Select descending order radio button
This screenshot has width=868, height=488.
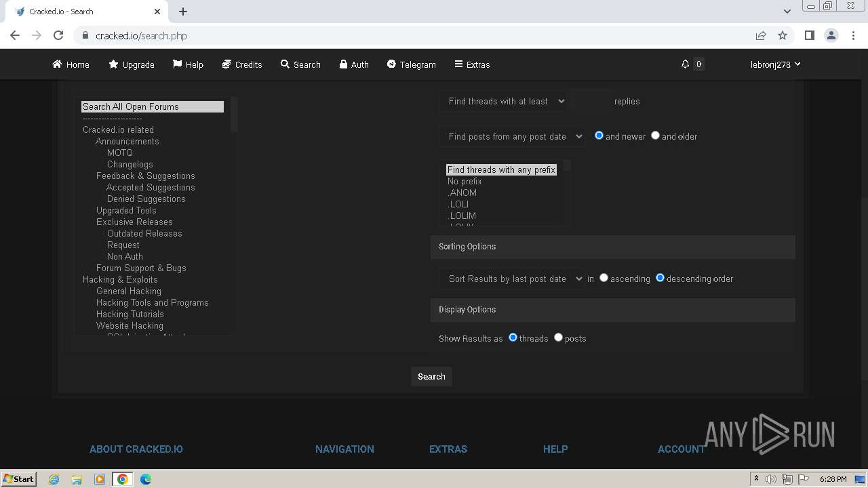660,278
